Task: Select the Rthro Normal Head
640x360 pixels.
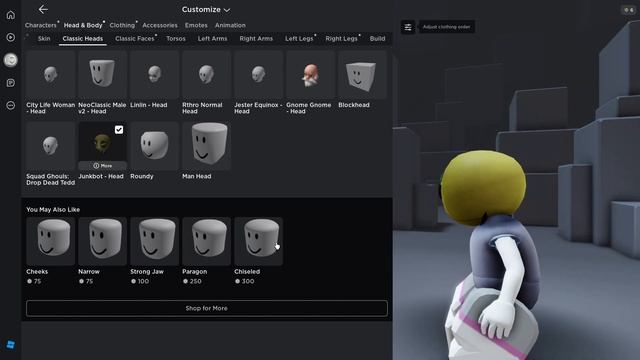Action: click(206, 75)
